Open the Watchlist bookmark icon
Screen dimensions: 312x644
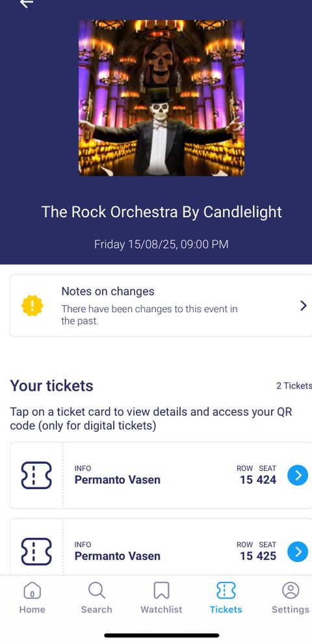(161, 590)
